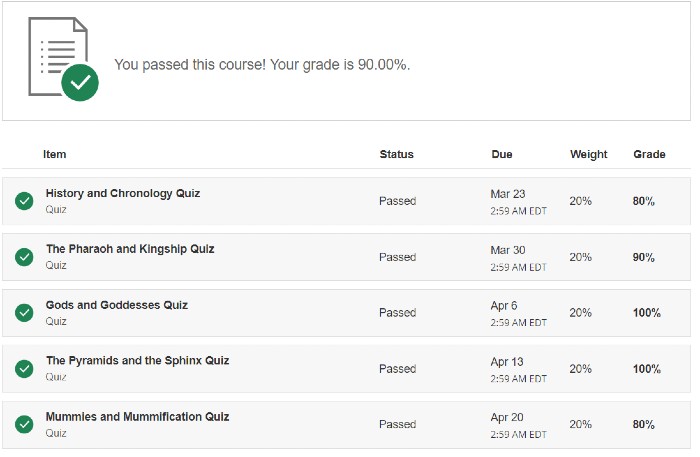Click the large green checkmark badge
This screenshot has height=457, width=700.
pyautogui.click(x=80, y=83)
